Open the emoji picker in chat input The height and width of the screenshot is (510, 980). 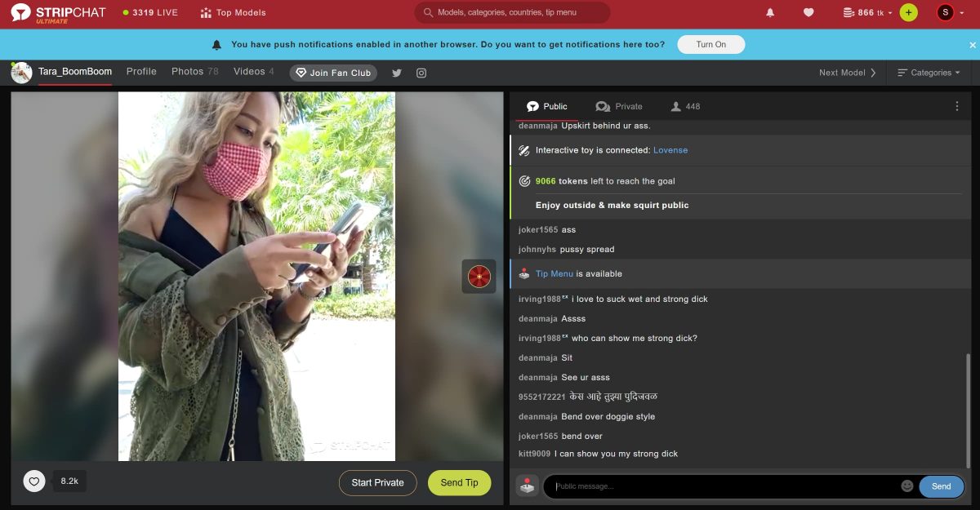(907, 486)
